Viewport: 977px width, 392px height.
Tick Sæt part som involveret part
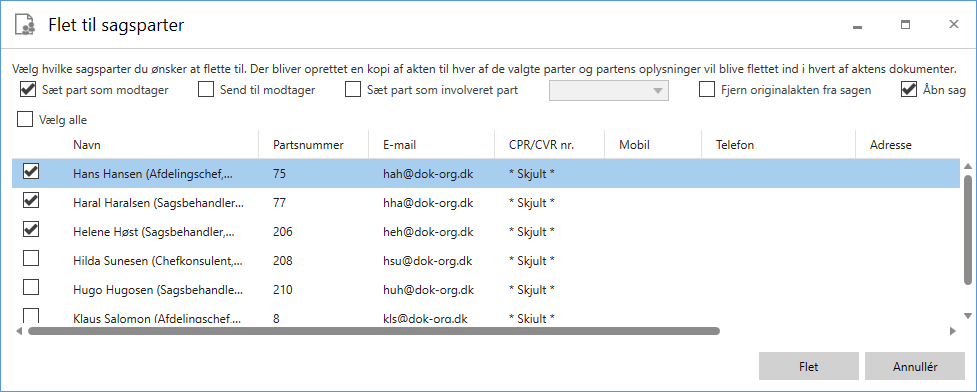click(353, 90)
